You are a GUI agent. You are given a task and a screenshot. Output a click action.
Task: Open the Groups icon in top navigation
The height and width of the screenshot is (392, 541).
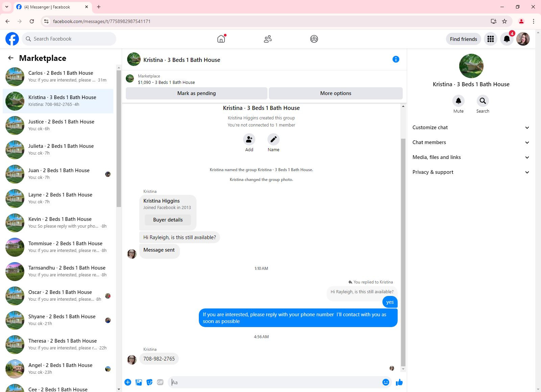(314, 39)
